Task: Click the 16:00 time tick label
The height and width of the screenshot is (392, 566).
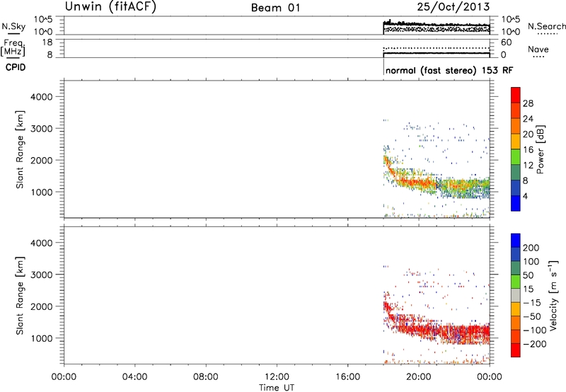Action: [348, 377]
